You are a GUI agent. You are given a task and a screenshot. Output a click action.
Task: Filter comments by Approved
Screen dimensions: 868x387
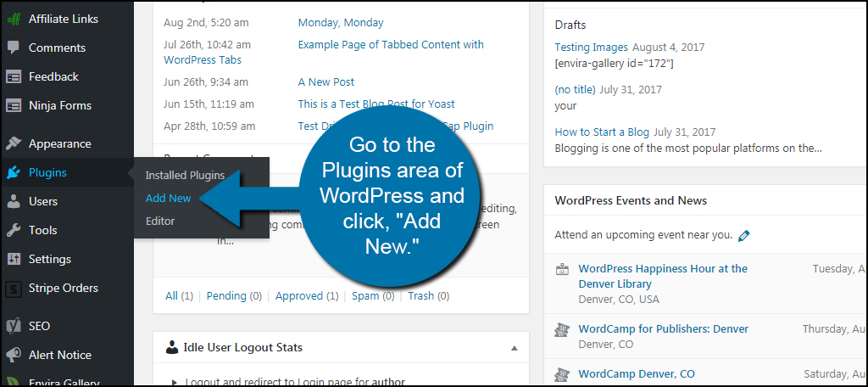(299, 295)
